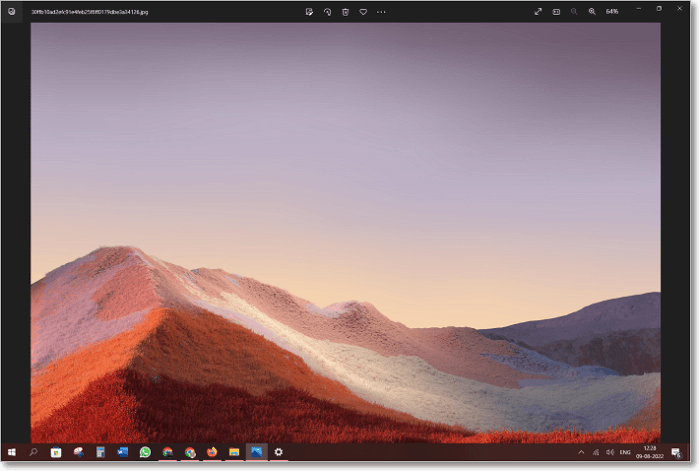The width and height of the screenshot is (700, 471).
Task: Add photo to favorites with heart icon
Action: (363, 12)
